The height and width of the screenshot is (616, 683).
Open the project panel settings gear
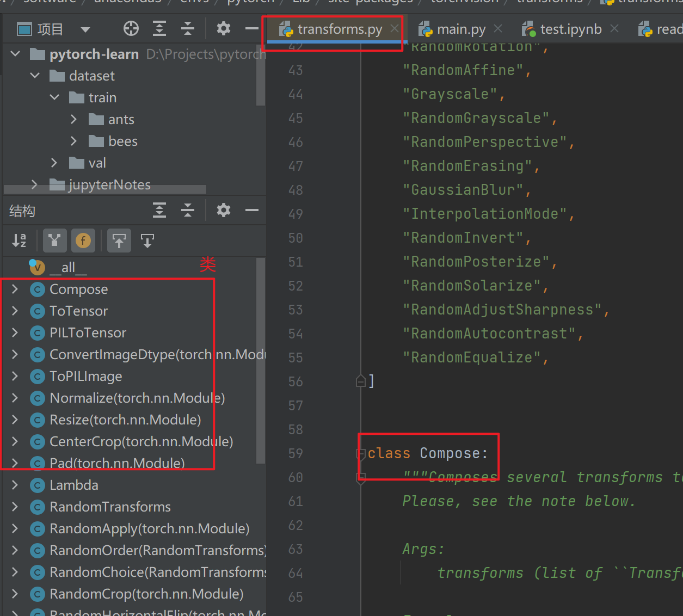coord(224,29)
